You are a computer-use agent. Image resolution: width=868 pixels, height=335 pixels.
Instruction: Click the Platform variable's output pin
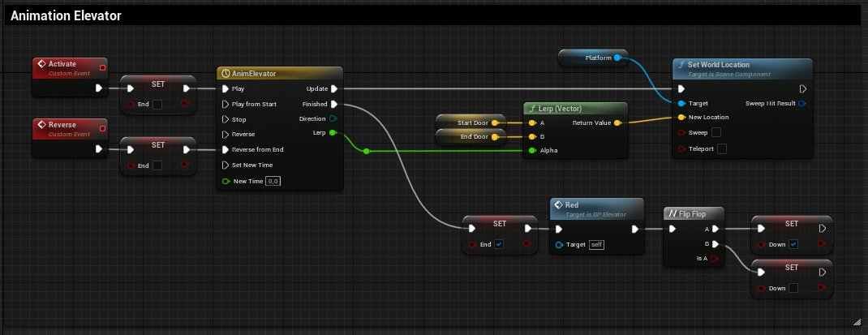618,58
